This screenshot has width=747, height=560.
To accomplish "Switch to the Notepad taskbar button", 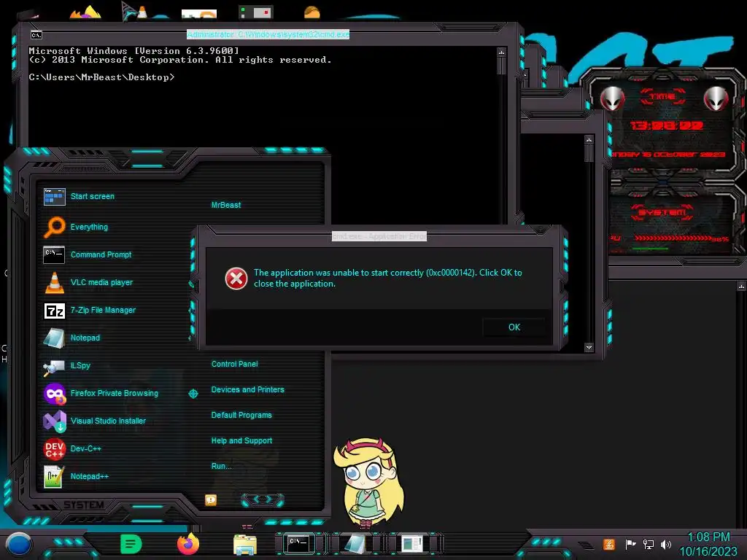I will 355,544.
